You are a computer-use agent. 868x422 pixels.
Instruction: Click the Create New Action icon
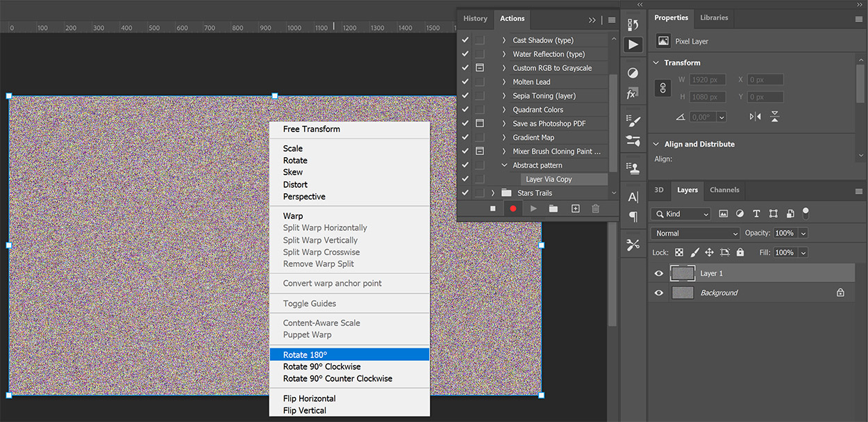[575, 208]
